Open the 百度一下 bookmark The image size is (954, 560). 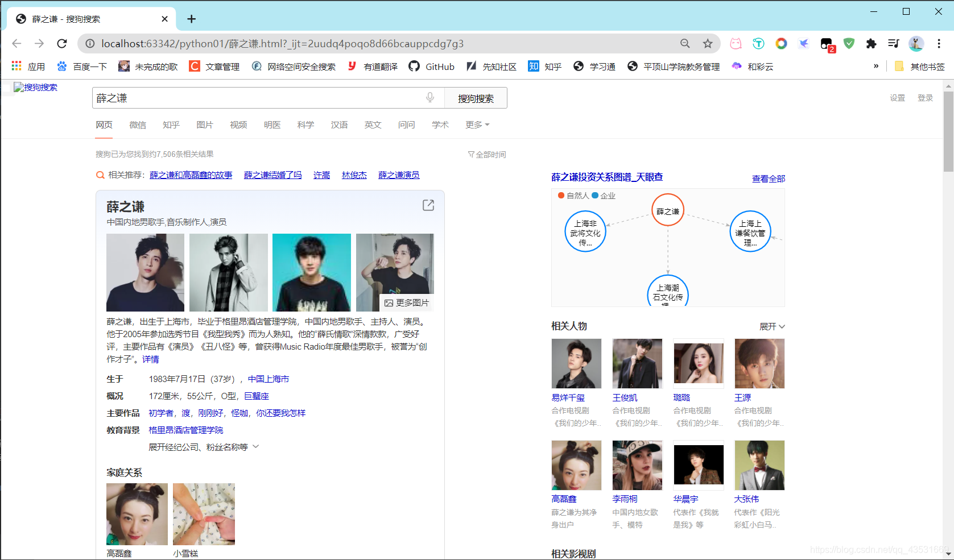click(82, 67)
